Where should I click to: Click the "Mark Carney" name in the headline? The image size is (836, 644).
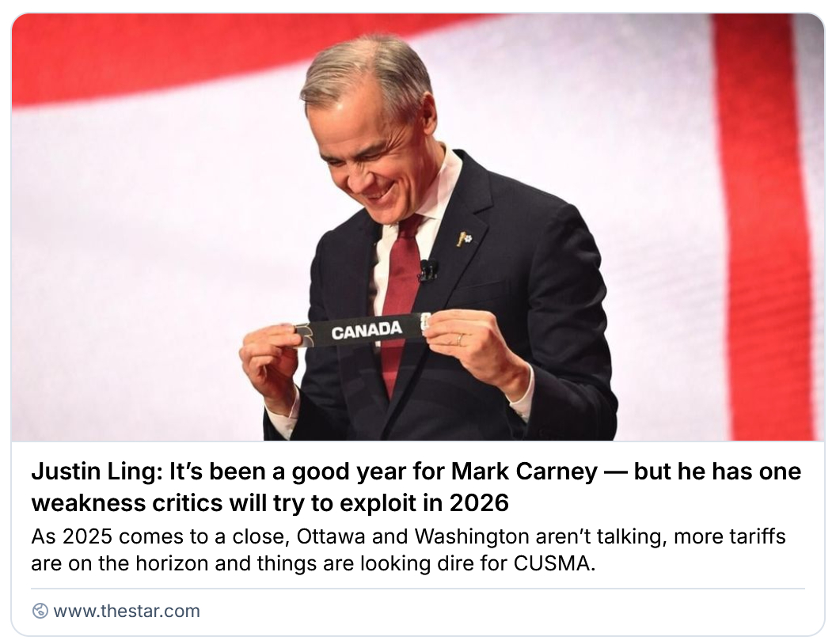[524, 472]
